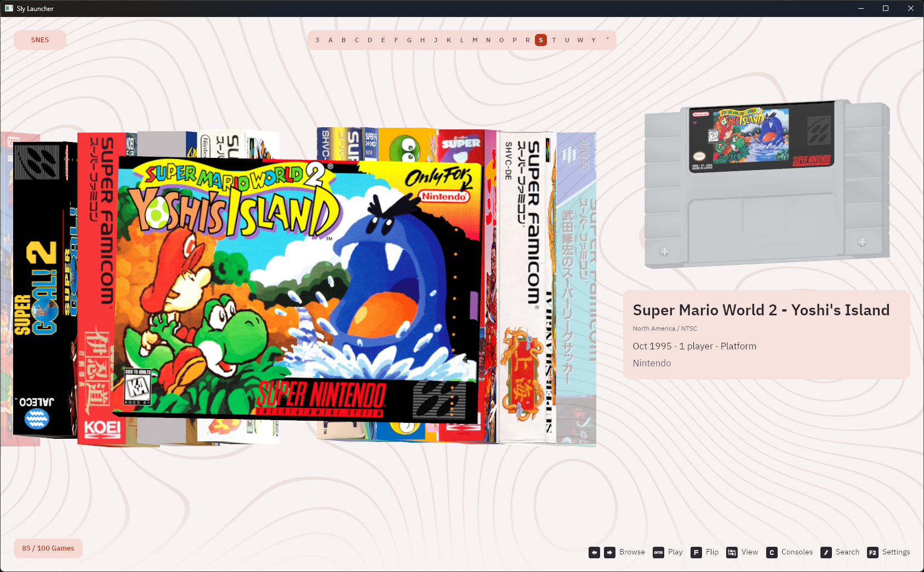Click the Nintendo publisher text

tap(652, 363)
